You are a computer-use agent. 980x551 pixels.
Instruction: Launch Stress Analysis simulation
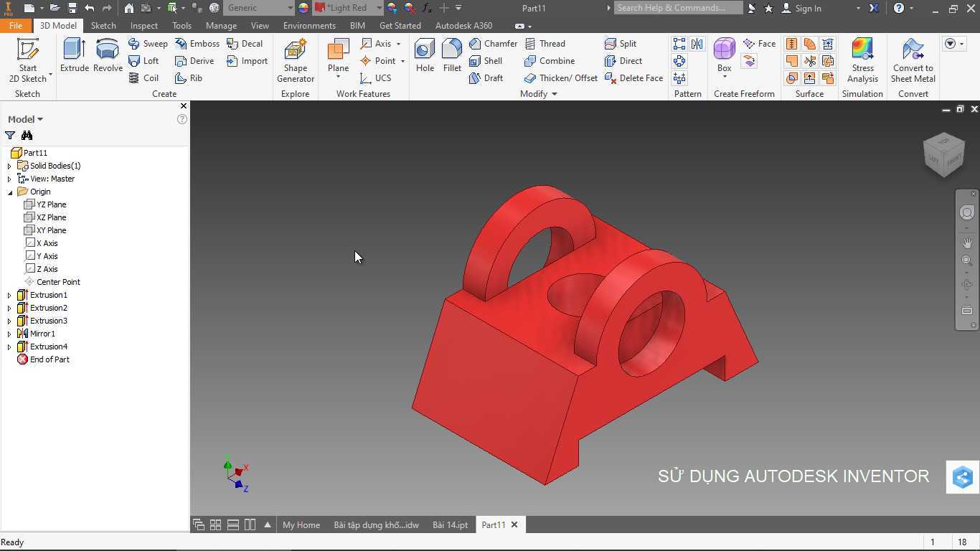pos(862,60)
